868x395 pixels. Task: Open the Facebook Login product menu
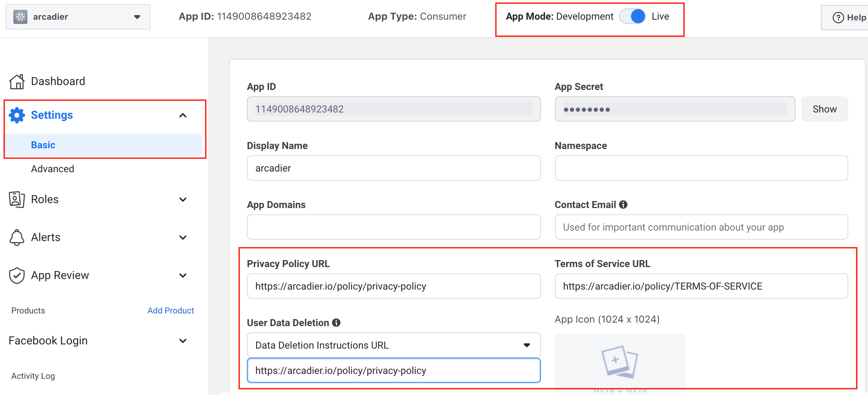pyautogui.click(x=48, y=341)
